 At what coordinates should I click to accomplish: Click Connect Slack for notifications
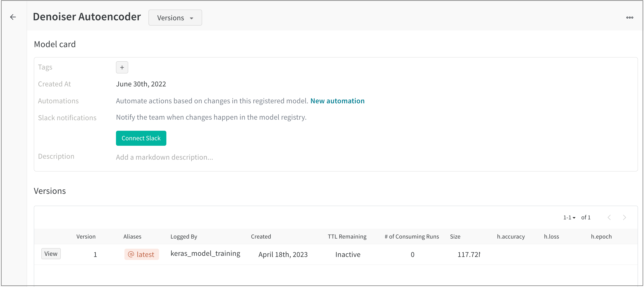pos(141,138)
